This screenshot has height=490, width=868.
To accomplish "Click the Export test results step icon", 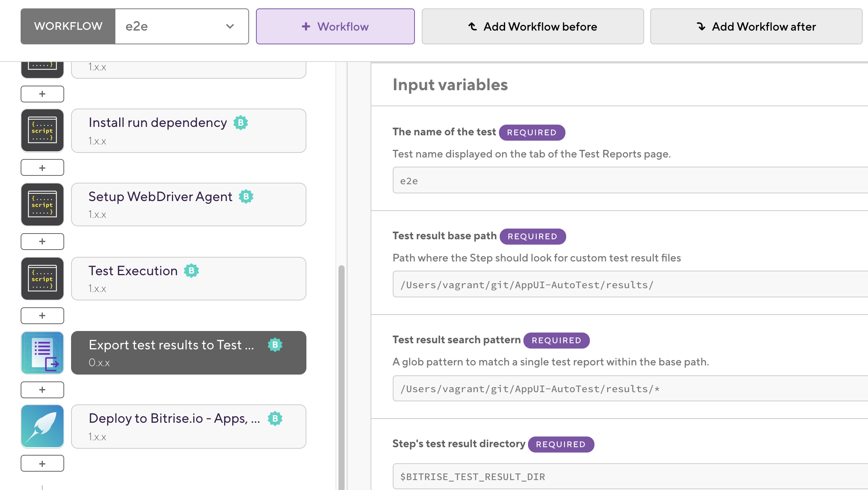I will point(42,353).
